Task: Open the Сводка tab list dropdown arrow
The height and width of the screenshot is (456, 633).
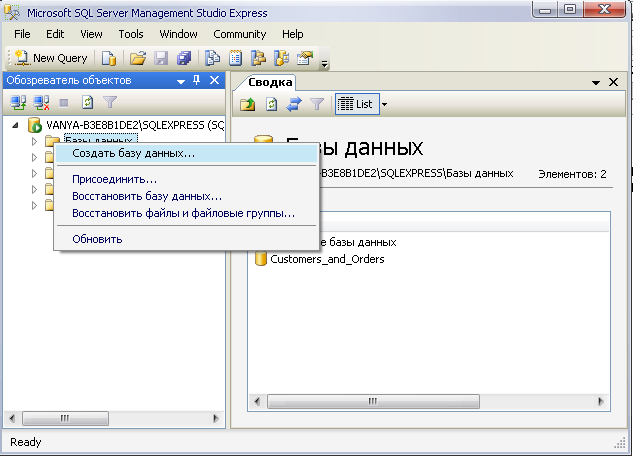Action: click(596, 83)
